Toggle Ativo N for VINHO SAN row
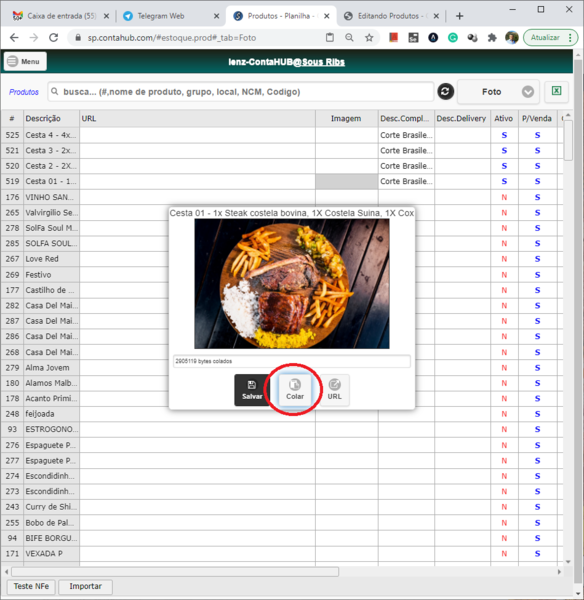Image resolution: width=584 pixels, height=600 pixels. pyautogui.click(x=504, y=197)
